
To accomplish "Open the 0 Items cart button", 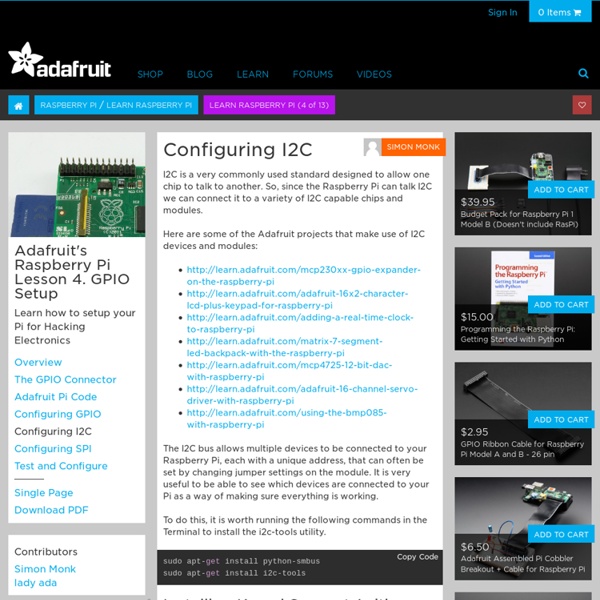I will (x=560, y=12).
